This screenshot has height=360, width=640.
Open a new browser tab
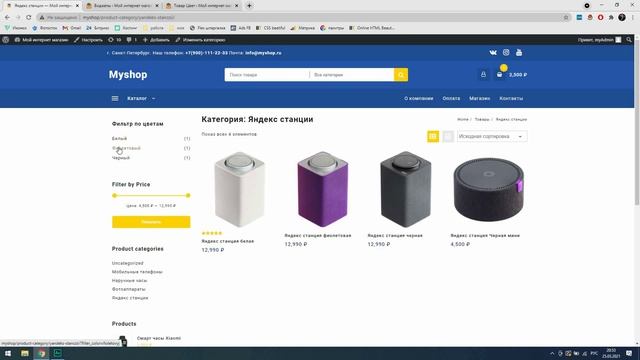point(249,6)
